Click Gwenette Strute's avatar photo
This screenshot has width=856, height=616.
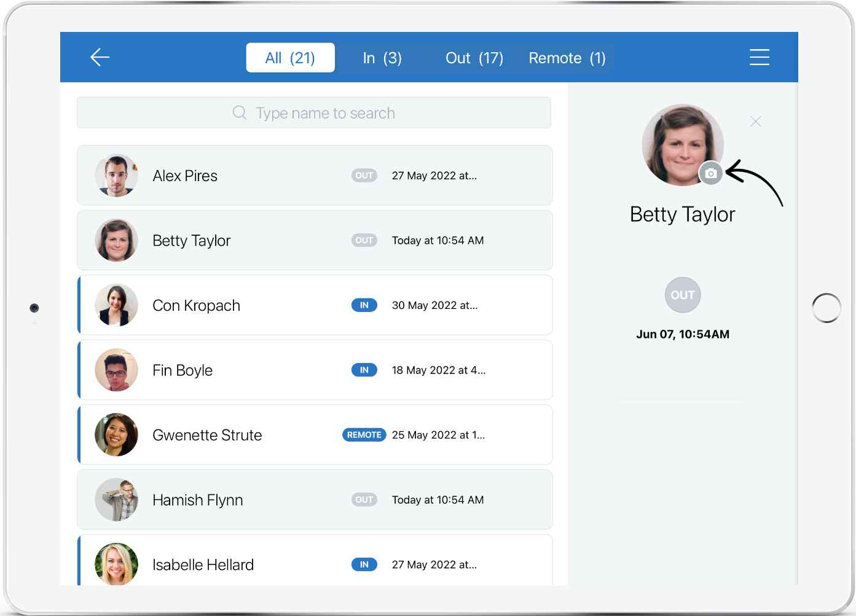[116, 434]
